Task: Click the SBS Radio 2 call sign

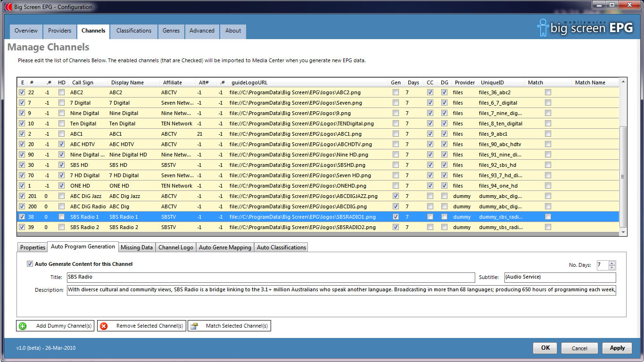Action: [x=84, y=227]
